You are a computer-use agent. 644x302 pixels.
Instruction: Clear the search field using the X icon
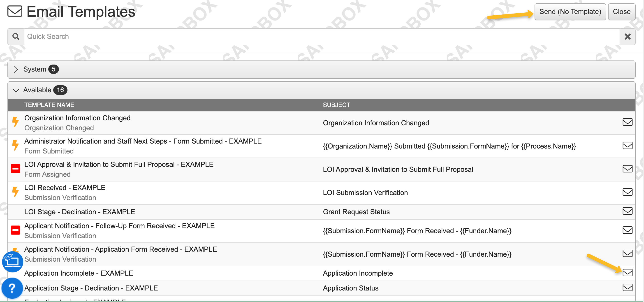coord(627,37)
